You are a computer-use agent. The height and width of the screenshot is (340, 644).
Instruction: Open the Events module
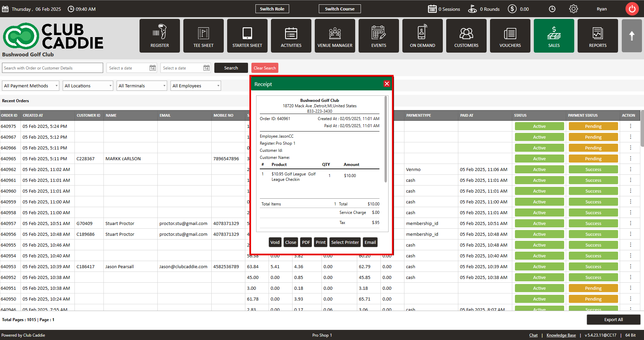point(379,36)
